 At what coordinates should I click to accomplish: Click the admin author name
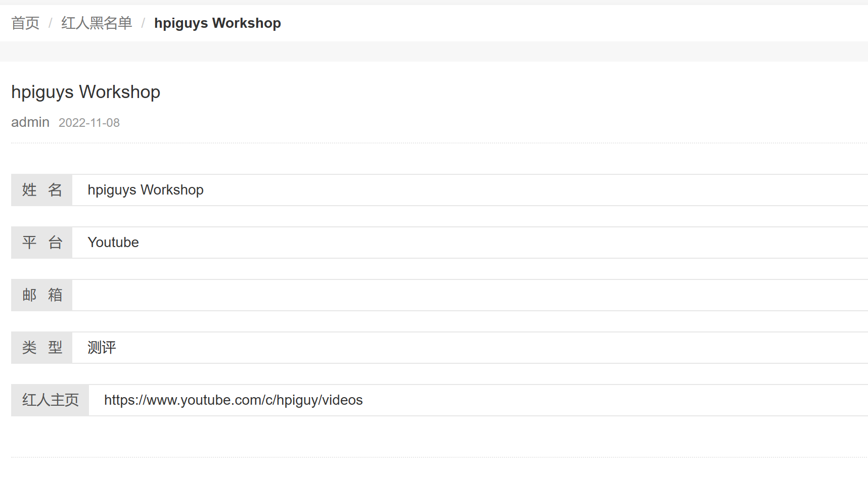(x=30, y=122)
